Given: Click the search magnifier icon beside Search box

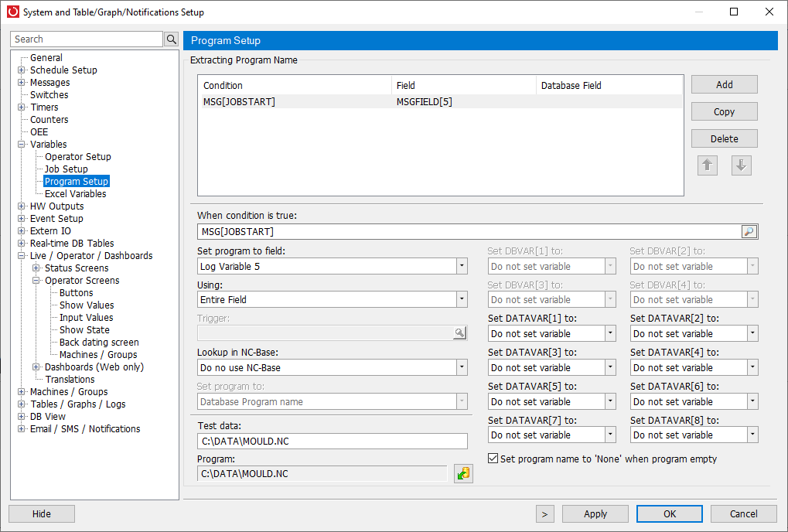Looking at the screenshot, I should tap(172, 39).
